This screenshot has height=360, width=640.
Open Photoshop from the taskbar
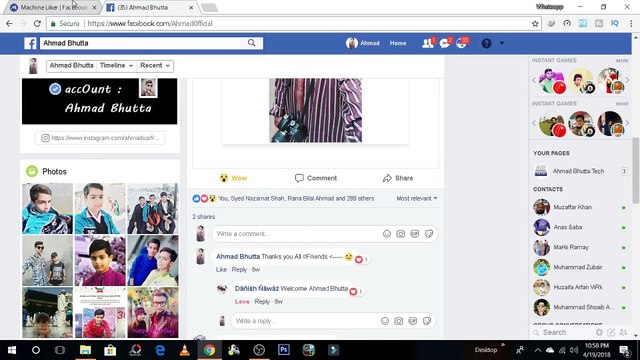(x=284, y=350)
